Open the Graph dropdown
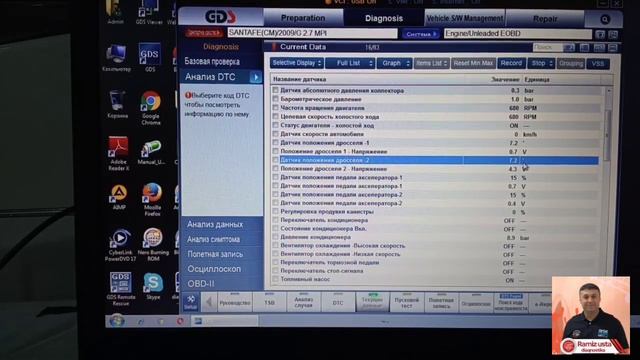 tap(394, 63)
